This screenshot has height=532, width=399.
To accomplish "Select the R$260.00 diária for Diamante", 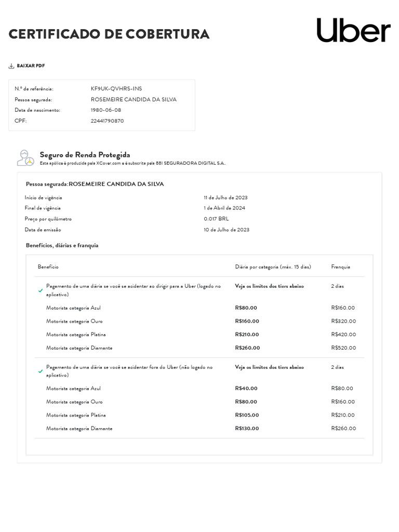I will click(247, 348).
